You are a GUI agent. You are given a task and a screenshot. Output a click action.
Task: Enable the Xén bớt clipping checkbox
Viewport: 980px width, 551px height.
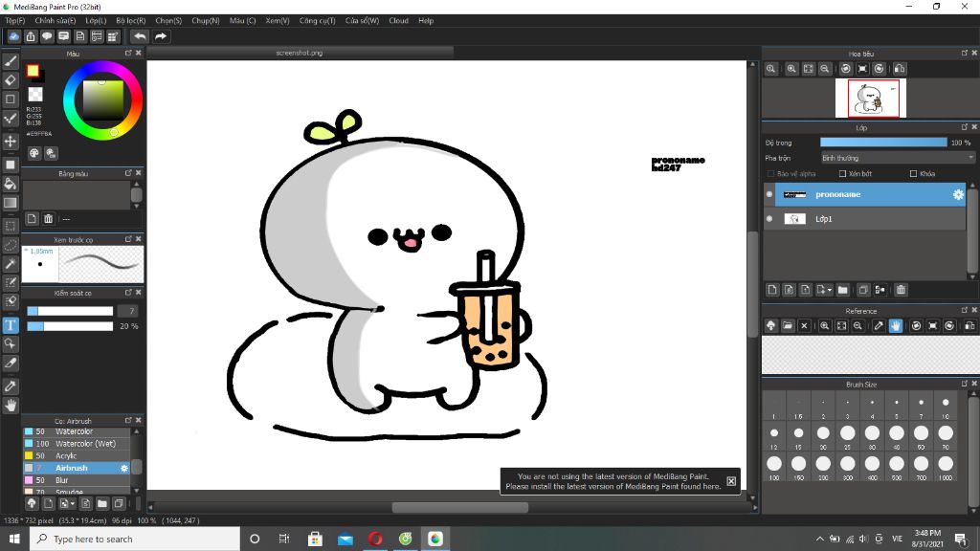842,174
